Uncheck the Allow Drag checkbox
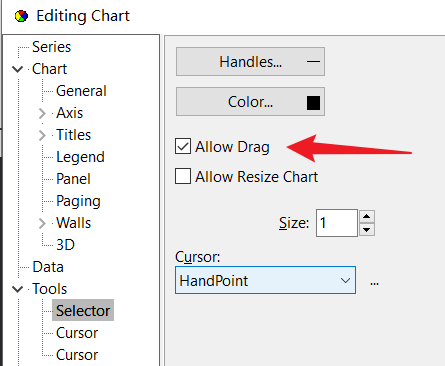 (x=183, y=146)
